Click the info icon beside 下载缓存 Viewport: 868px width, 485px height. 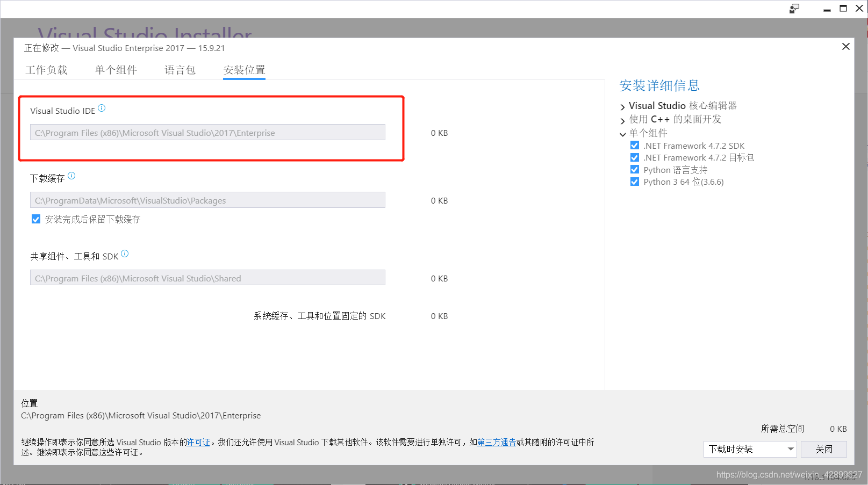(71, 176)
